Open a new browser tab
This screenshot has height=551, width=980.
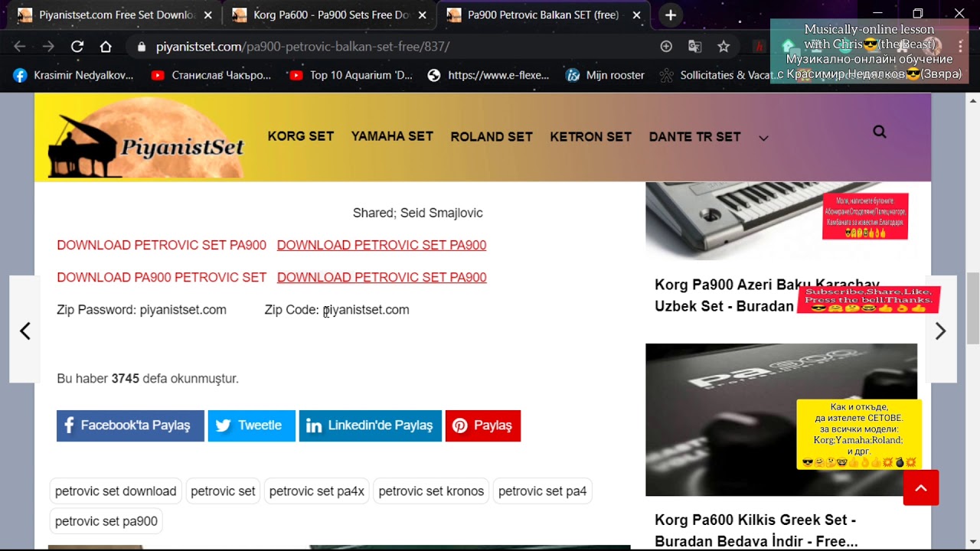pos(671,15)
